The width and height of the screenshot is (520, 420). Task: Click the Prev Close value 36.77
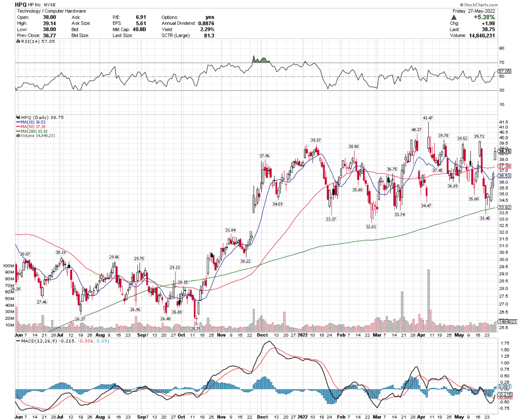pyautogui.click(x=50, y=35)
